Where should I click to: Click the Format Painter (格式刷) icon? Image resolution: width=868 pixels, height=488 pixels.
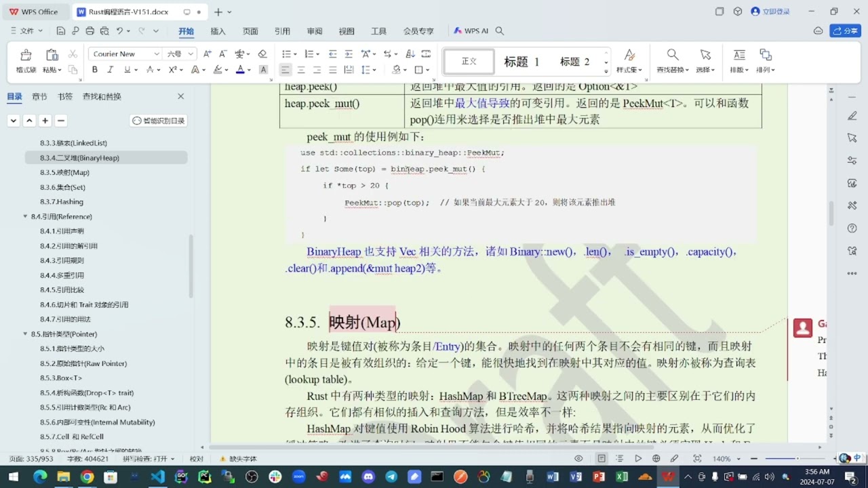coord(26,55)
